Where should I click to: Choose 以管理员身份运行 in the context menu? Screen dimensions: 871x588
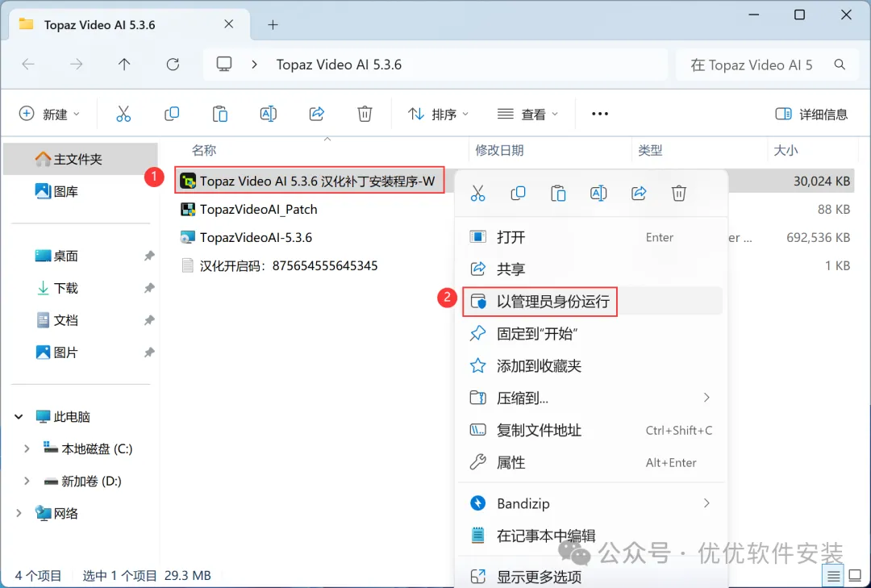tap(592, 301)
